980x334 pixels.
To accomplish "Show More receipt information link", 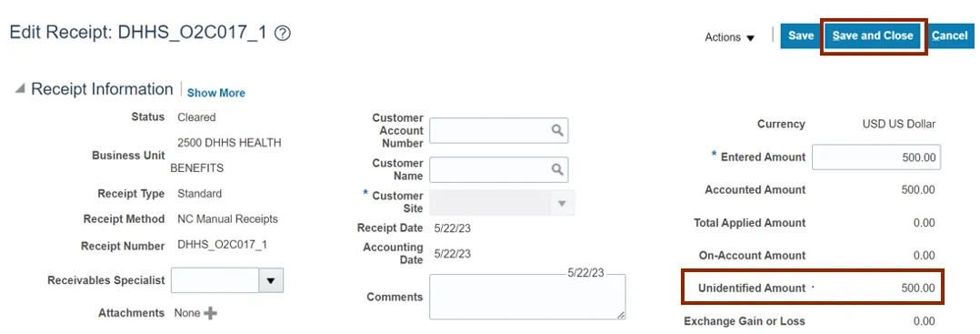I will point(216,93).
